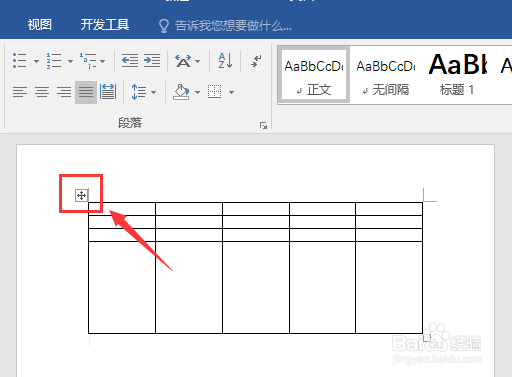Increase paragraph indent
The height and width of the screenshot is (377, 512).
click(x=152, y=61)
